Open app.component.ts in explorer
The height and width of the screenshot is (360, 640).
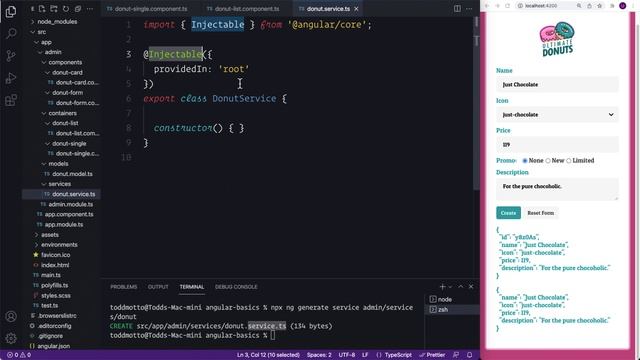69,214
